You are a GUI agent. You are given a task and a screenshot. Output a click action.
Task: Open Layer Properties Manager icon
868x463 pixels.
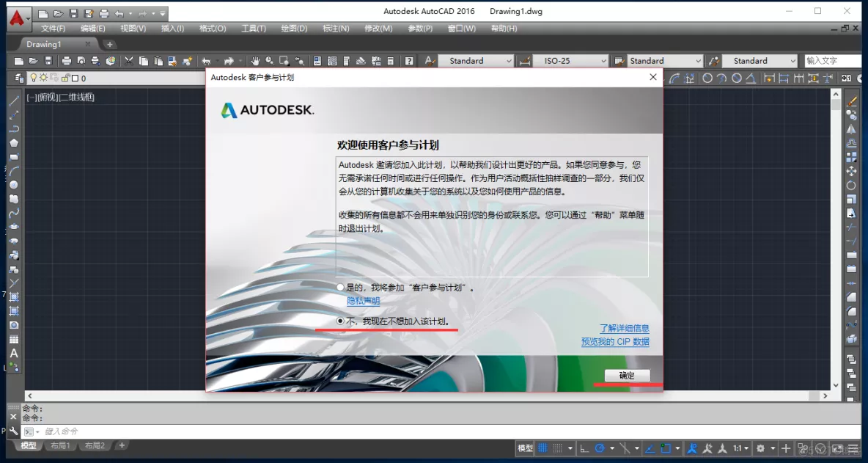pos(20,78)
